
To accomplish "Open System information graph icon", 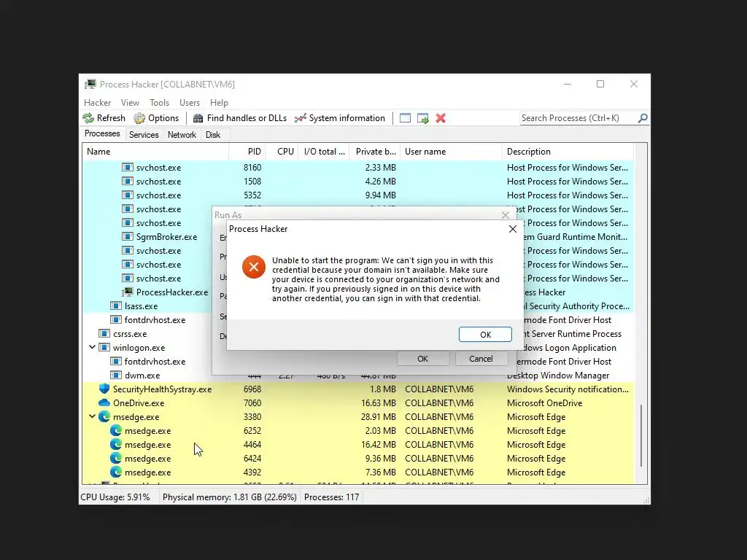I will pyautogui.click(x=300, y=118).
